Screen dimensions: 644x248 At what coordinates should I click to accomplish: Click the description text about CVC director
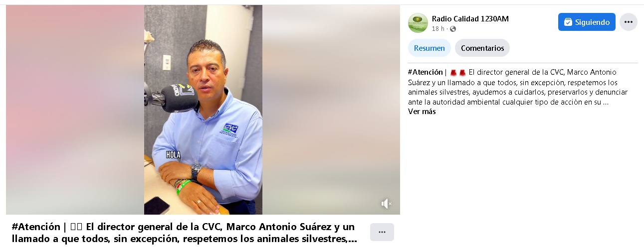click(518, 87)
